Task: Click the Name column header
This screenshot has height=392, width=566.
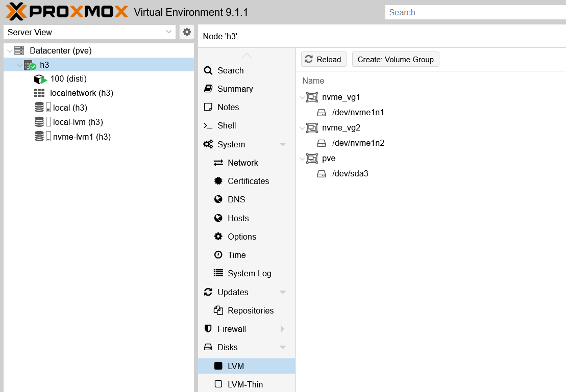Action: pos(313,81)
